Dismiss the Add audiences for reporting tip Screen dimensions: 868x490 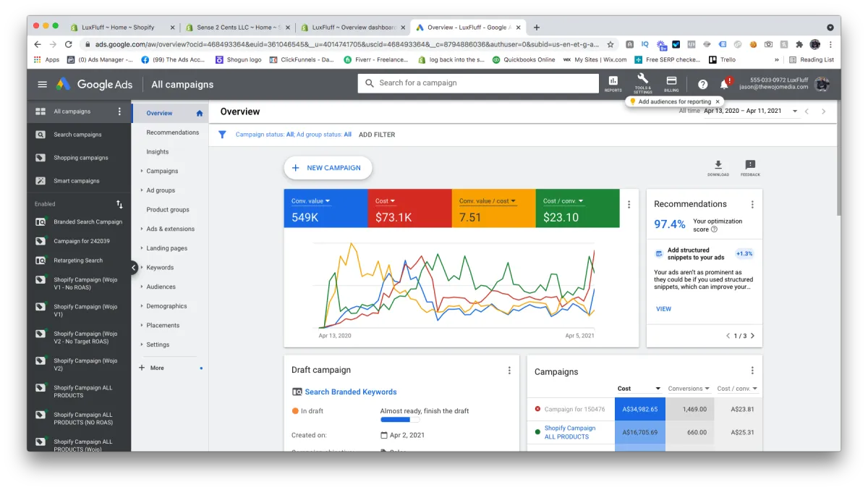pos(716,102)
